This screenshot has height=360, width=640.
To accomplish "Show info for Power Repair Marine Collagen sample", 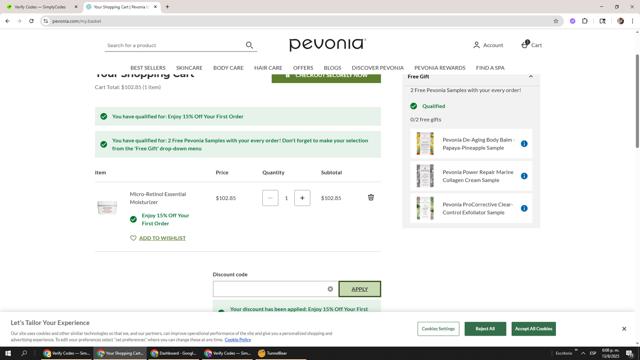I will (x=524, y=176).
